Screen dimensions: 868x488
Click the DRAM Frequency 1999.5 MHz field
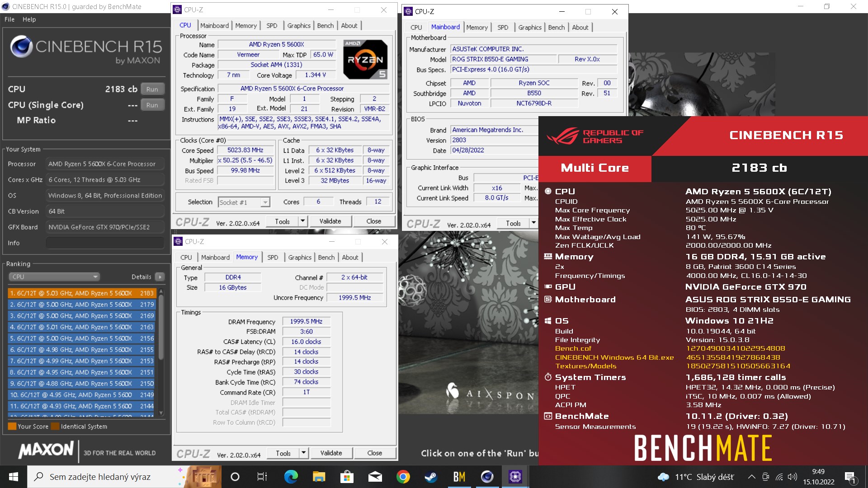[x=306, y=322]
